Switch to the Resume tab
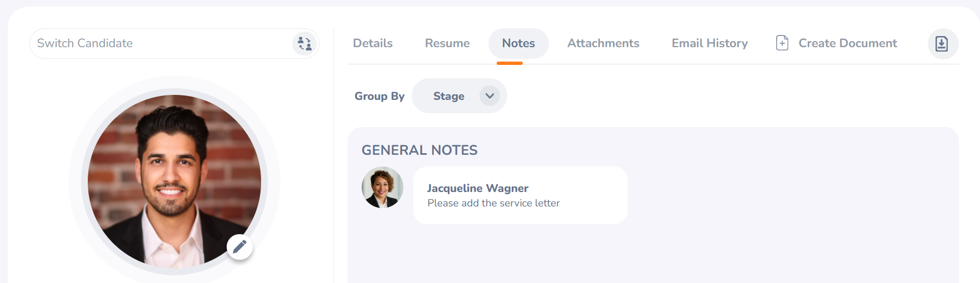980x283 pixels. coord(447,43)
